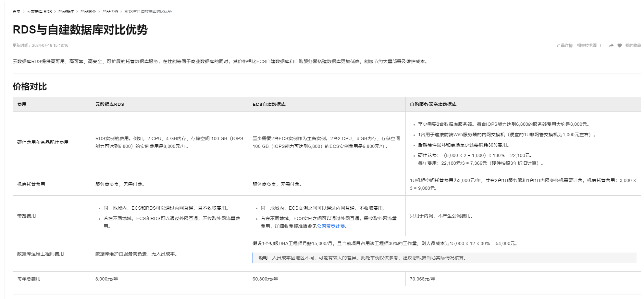Click the bullet starting 若在不同地域，ECS和RDS
Image resolution: width=644 pixels, height=299 pixels.
[x=172, y=222]
